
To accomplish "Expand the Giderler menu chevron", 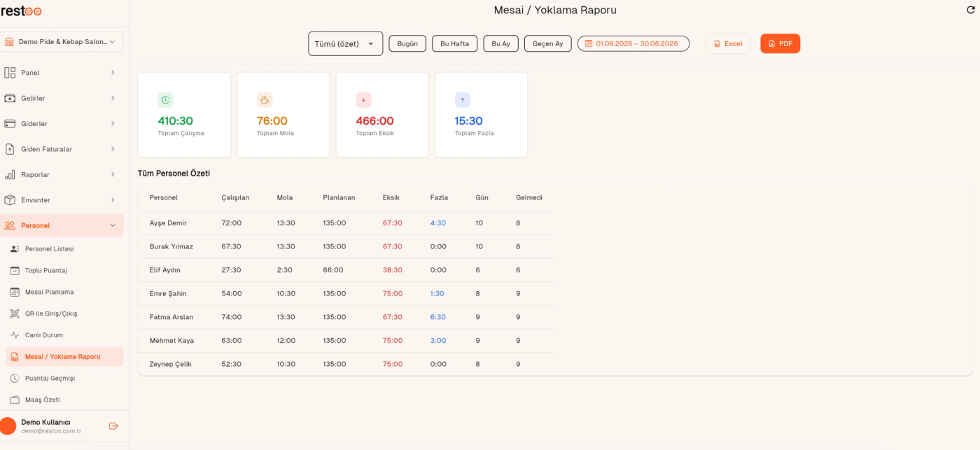I will click(113, 124).
